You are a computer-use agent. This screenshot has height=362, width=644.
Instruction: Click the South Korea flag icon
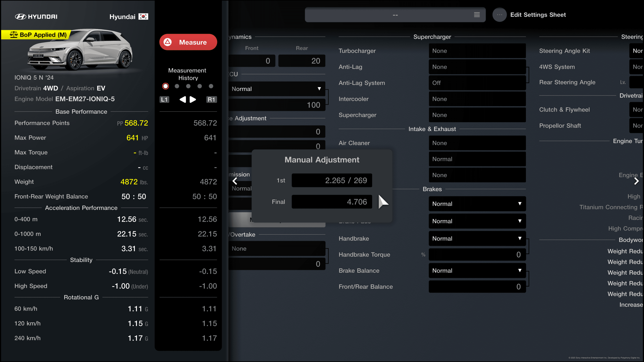(x=144, y=16)
